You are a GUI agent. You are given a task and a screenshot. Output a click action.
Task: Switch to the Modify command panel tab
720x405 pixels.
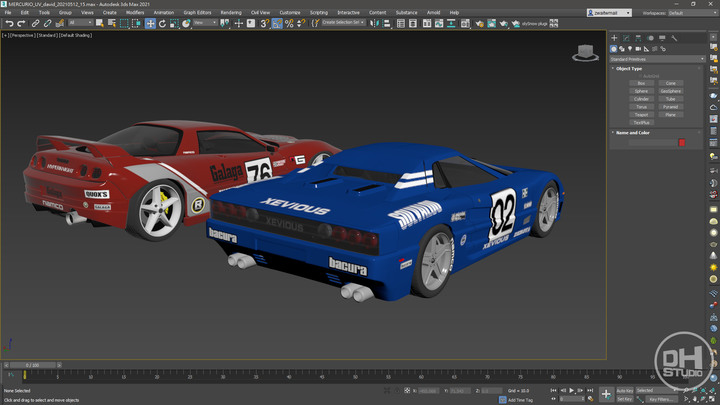click(x=626, y=38)
